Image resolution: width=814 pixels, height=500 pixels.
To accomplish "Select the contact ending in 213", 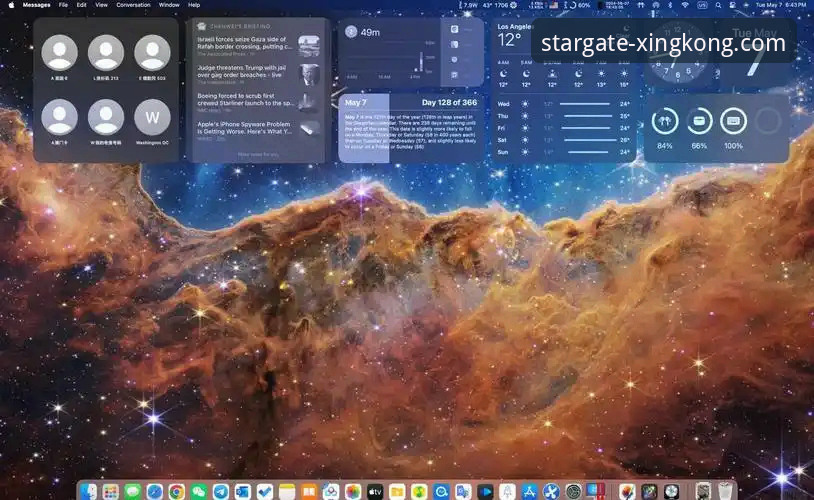I will coord(106,57).
